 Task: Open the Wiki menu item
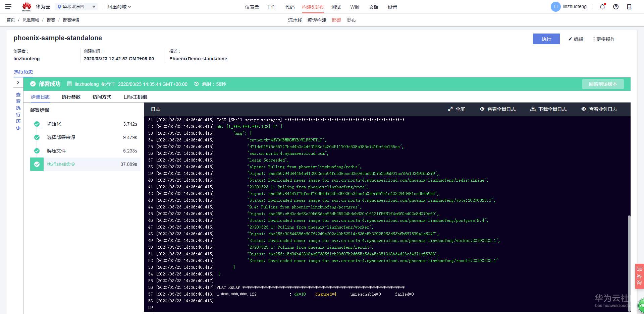(355, 7)
